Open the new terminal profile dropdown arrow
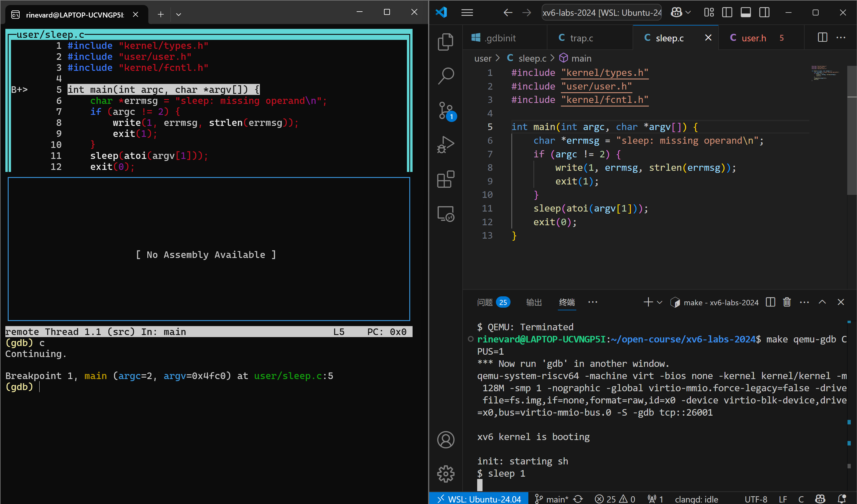 point(660,302)
